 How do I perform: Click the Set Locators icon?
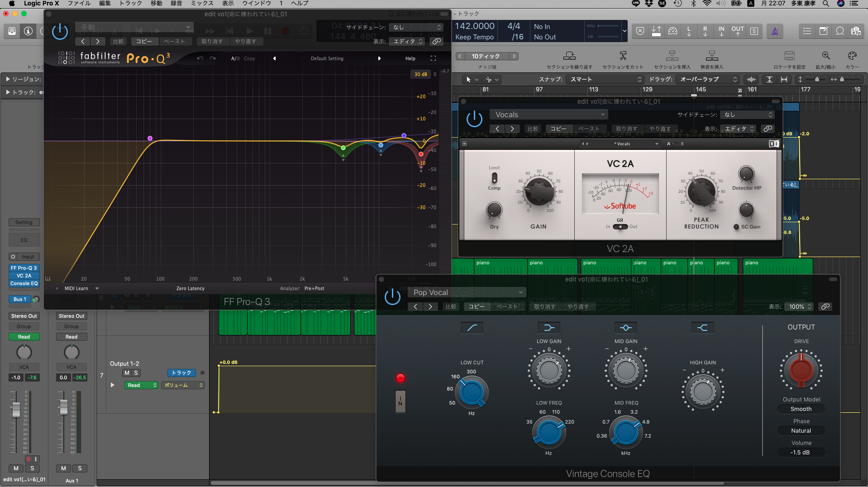pyautogui.click(x=790, y=56)
